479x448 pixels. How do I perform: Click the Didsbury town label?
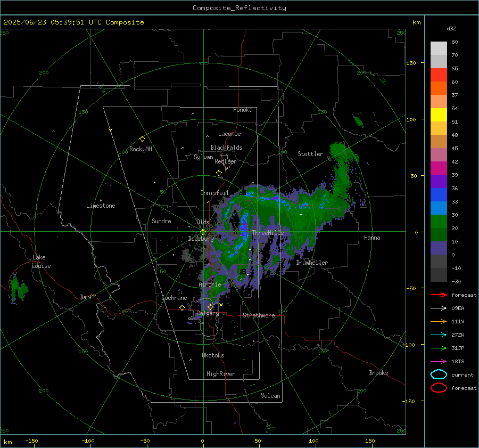201,239
